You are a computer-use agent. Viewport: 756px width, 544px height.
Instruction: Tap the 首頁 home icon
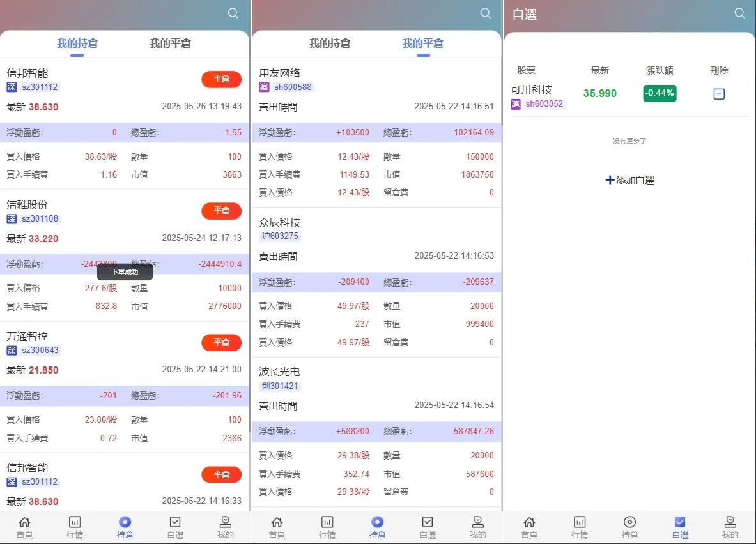pos(24,527)
